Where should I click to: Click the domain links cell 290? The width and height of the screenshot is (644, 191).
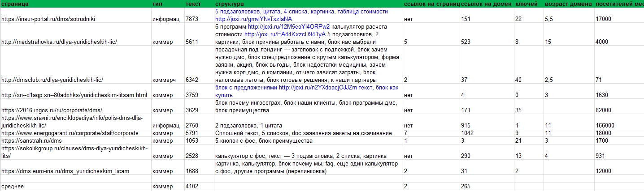point(487,152)
